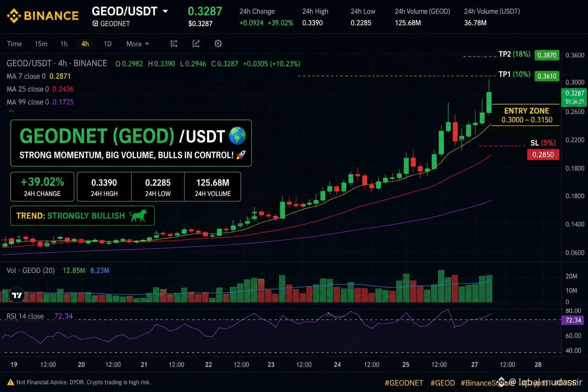Click the MA 99 close indicator label

pos(28,102)
